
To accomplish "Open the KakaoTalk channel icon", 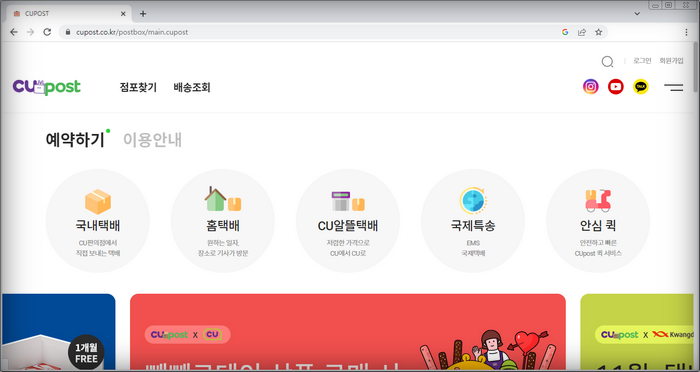I will point(641,87).
